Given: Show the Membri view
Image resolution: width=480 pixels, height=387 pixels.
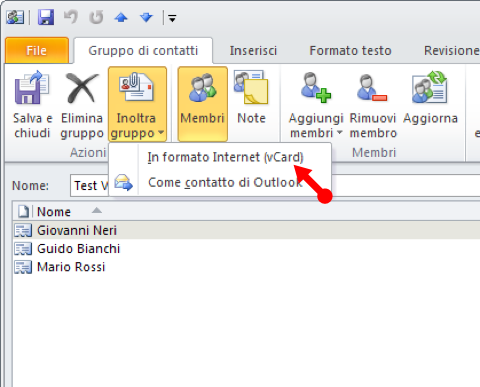Looking at the screenshot, I should [203, 105].
